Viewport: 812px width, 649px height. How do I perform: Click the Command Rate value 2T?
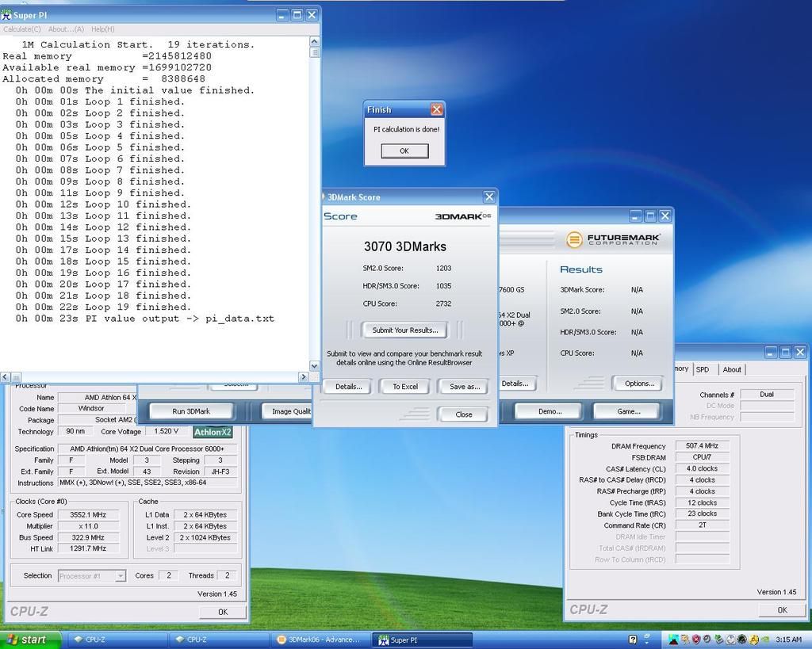pyautogui.click(x=703, y=525)
